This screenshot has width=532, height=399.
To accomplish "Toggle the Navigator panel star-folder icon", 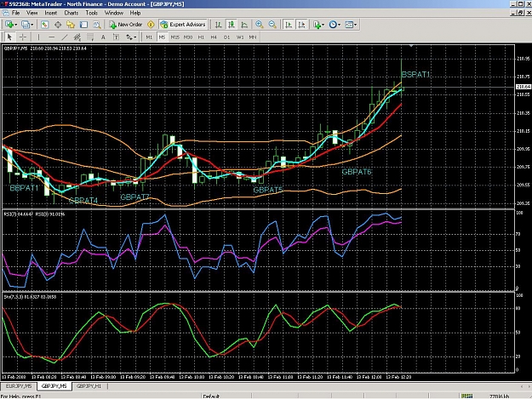I will click(x=71, y=25).
